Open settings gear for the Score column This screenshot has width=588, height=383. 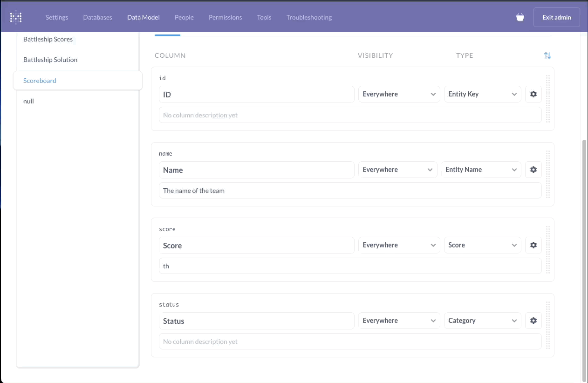[x=533, y=245]
